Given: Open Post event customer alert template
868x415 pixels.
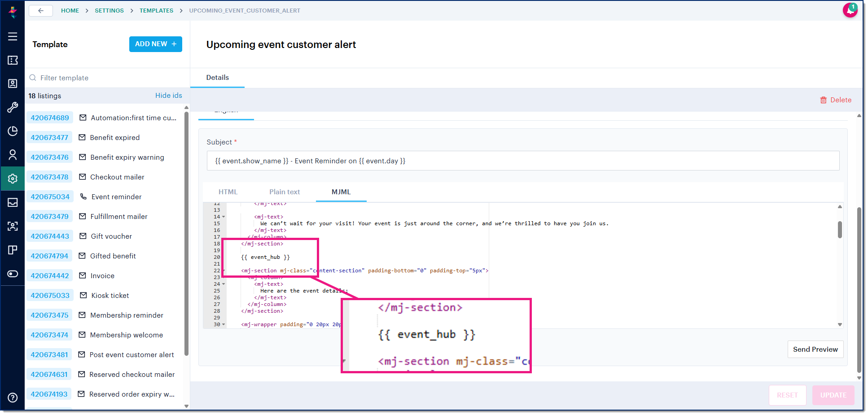Looking at the screenshot, I should click(x=132, y=354).
